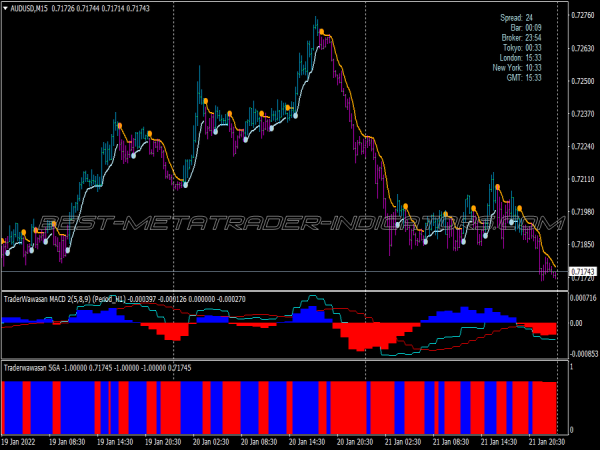Image resolution: width=600 pixels, height=450 pixels.
Task: Click the 0.72500 price axis label
Action: [583, 81]
